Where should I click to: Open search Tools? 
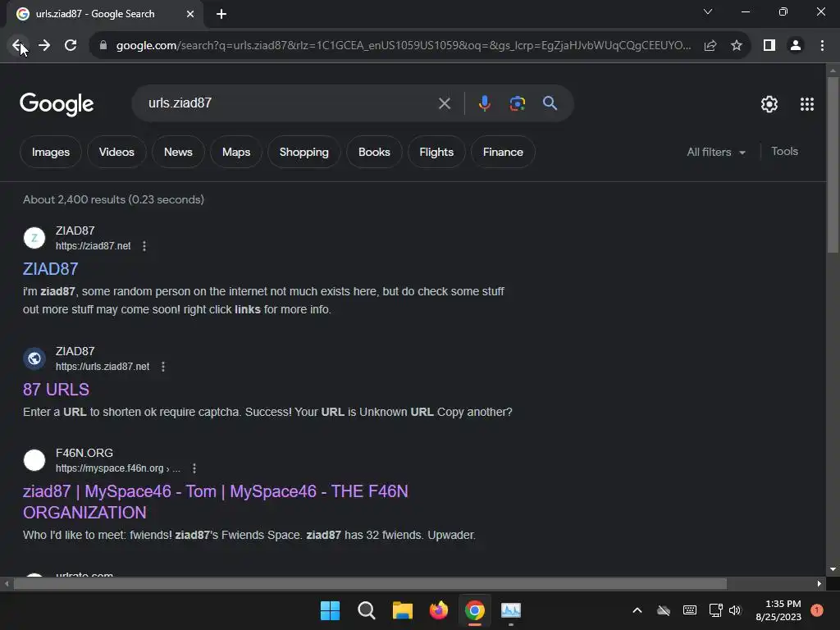click(x=784, y=152)
